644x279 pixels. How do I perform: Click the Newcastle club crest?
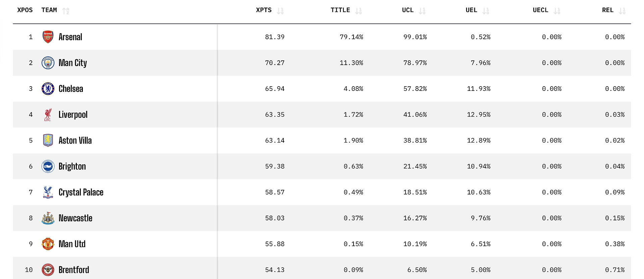pyautogui.click(x=48, y=218)
